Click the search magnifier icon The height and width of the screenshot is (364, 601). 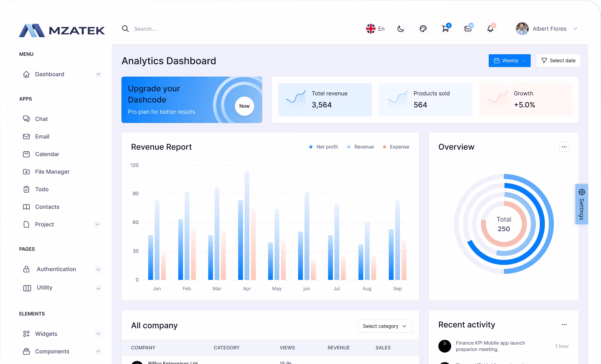pyautogui.click(x=125, y=29)
